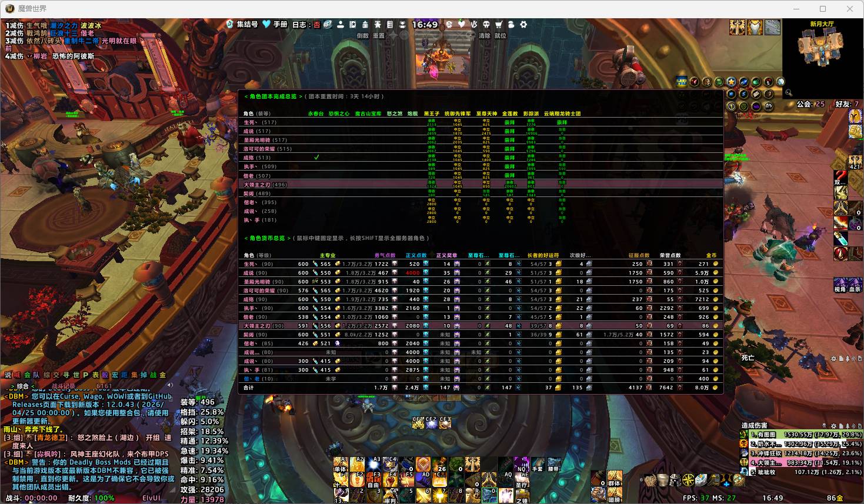The image size is (864, 504).
Task: Click the magnifier icon on the minimap
Action: [x=788, y=93]
